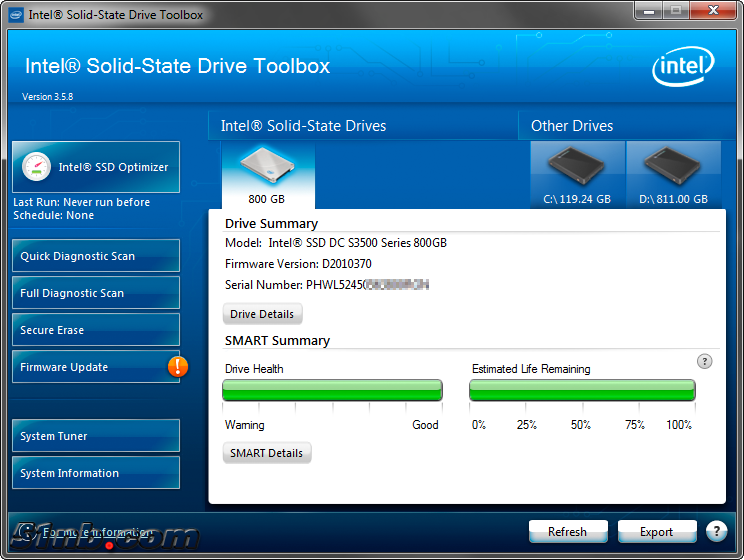744x560 pixels.
Task: Open the Intel SSD Optimizer gauge icon
Action: [37, 167]
